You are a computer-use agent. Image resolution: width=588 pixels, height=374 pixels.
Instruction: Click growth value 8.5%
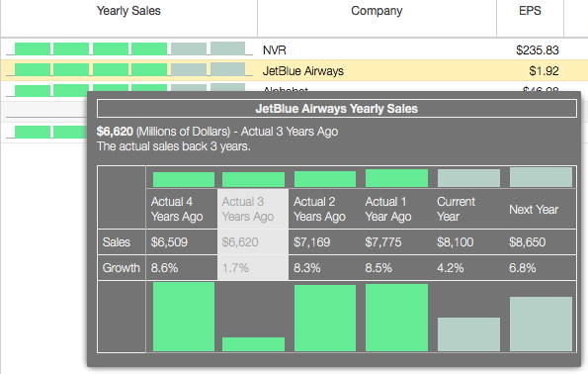point(378,268)
